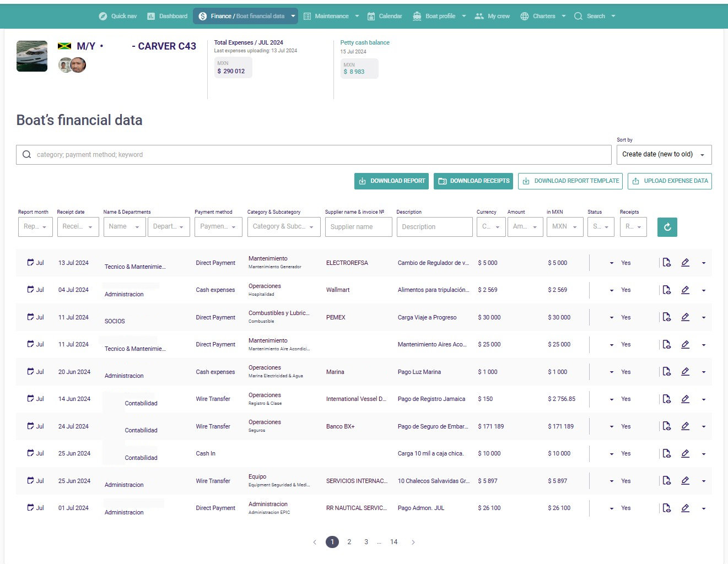The width and height of the screenshot is (728, 564).
Task: Open the Receipts filter dropdown
Action: [633, 227]
